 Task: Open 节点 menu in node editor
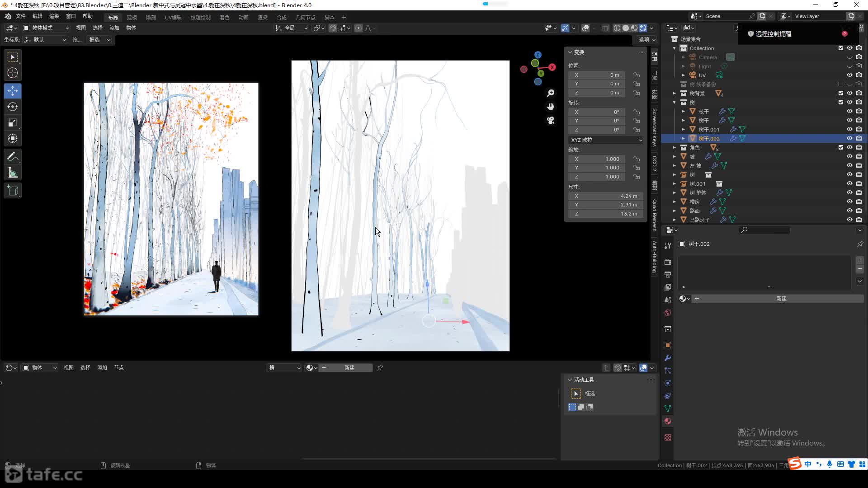click(x=119, y=368)
